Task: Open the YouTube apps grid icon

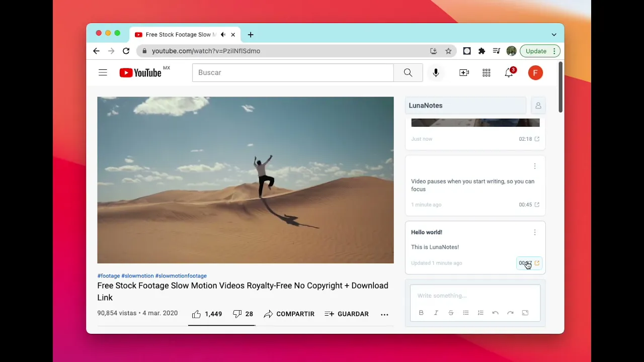Action: click(x=487, y=73)
